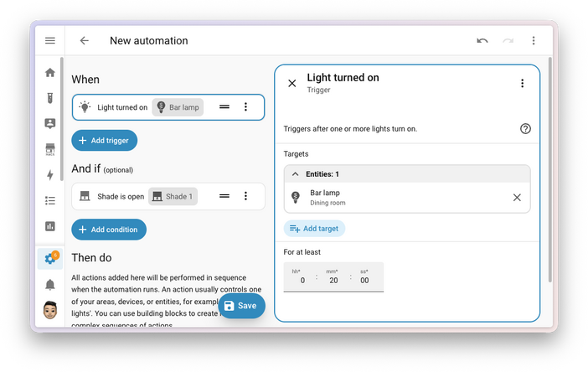Screen dimensions: 588x372
Task: Open the automation overflow menu
Action: 534,40
